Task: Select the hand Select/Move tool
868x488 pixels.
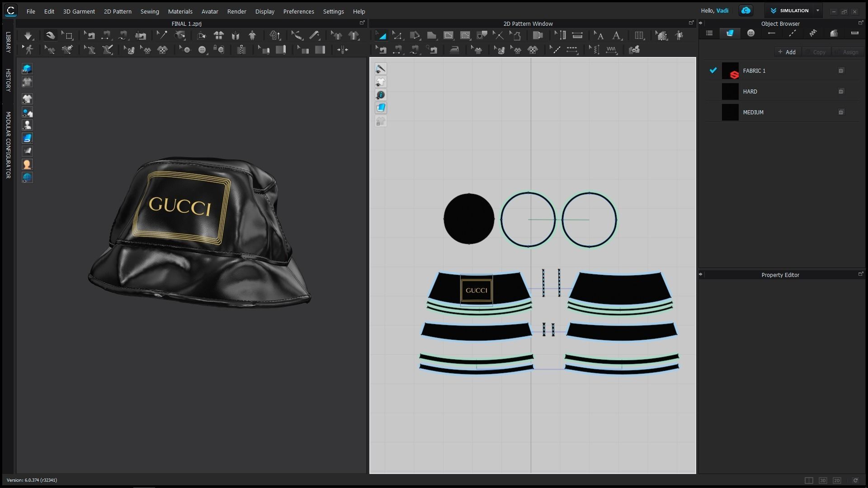Action: point(50,35)
